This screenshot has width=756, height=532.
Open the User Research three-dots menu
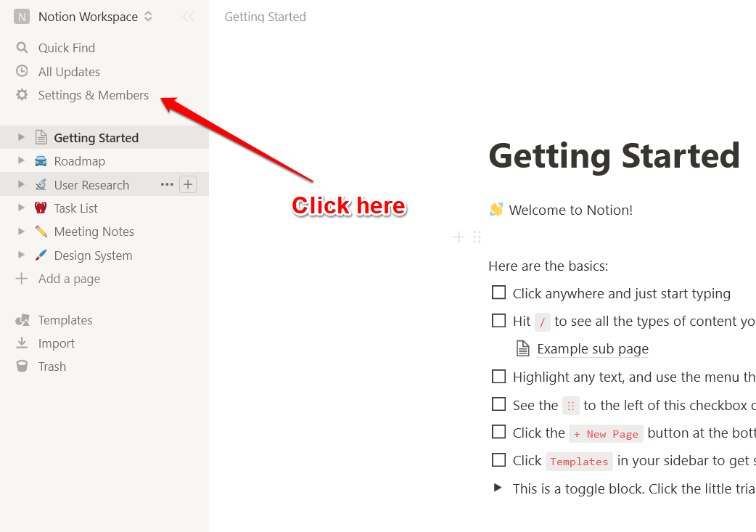167,184
